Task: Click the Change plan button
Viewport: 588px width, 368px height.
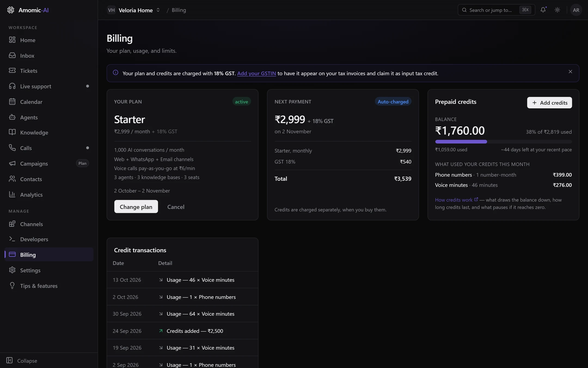Action: tap(136, 207)
